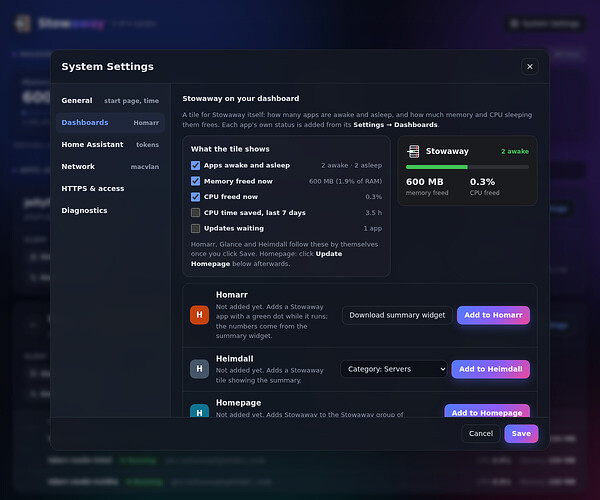
Task: Click the gray Heimdall H icon
Action: [199, 369]
